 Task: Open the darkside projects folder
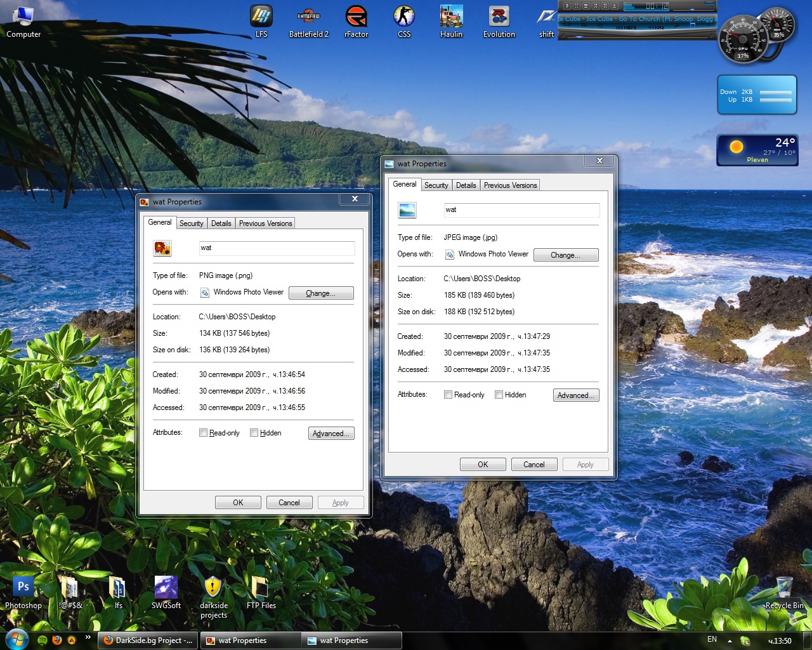pyautogui.click(x=214, y=597)
